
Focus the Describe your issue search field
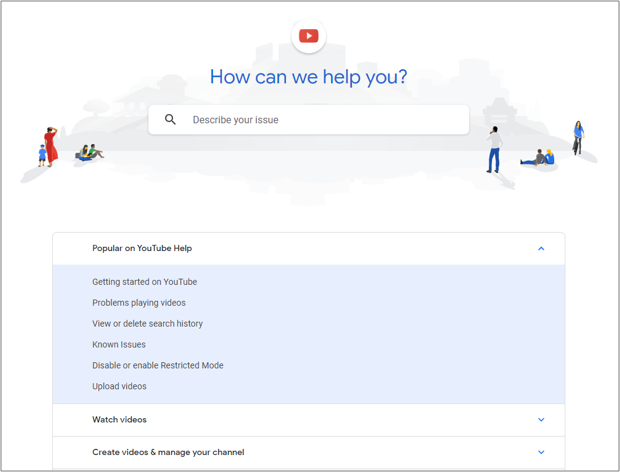(308, 120)
